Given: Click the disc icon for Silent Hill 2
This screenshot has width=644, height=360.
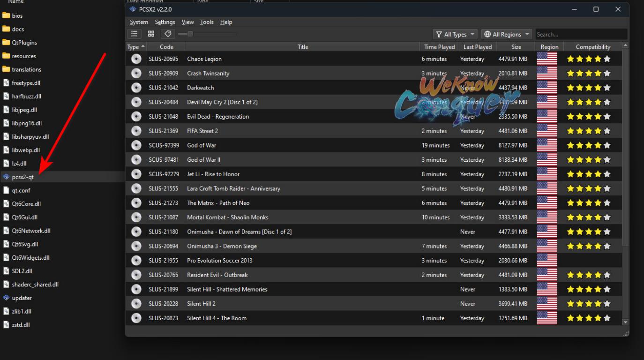Looking at the screenshot, I should point(136,304).
